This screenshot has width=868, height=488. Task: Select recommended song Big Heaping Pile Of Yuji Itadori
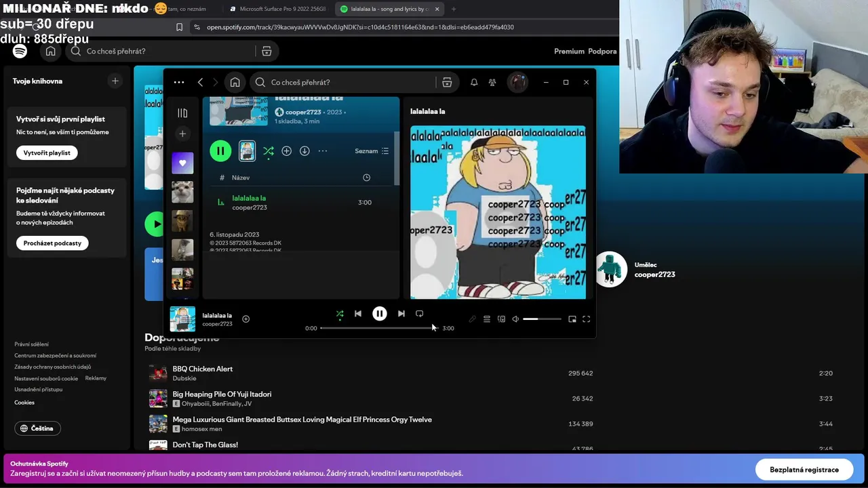pos(222,394)
